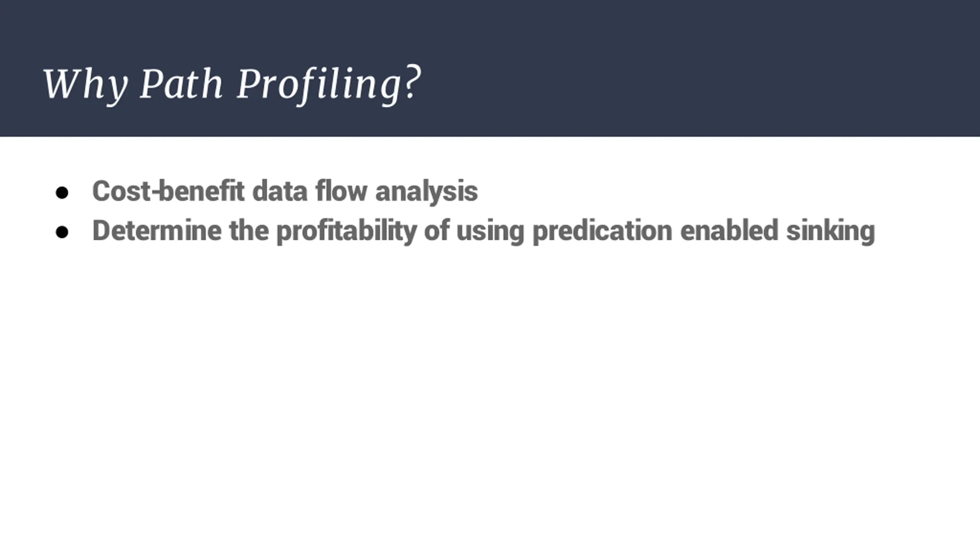Click the word 'Profiling?' in the title
Viewport: 980px width, 551px height.
tap(329, 85)
